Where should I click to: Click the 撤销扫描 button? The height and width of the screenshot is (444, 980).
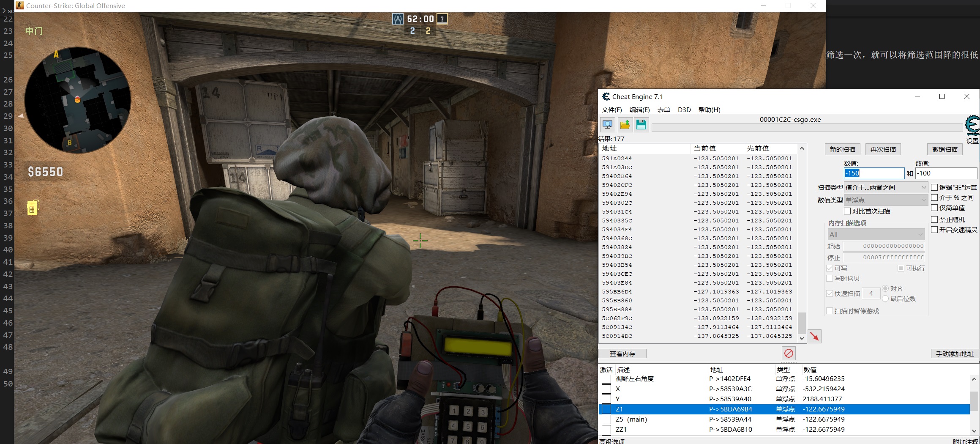(945, 149)
